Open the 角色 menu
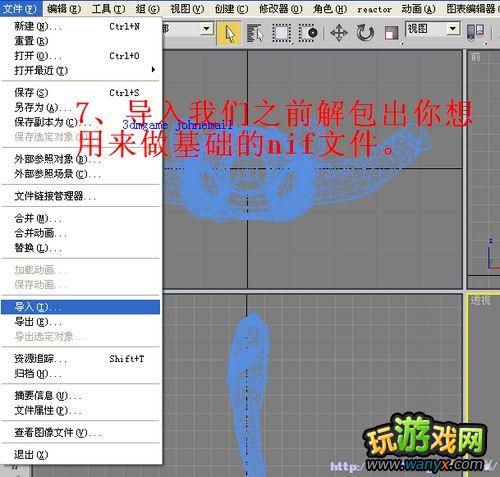500x477 pixels. click(x=330, y=8)
